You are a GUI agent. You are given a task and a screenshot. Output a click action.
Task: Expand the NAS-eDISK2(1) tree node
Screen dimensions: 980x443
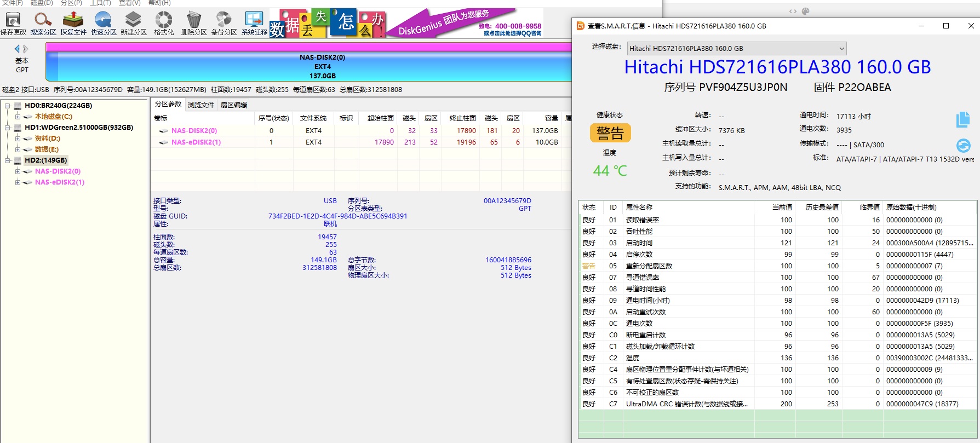pyautogui.click(x=18, y=182)
